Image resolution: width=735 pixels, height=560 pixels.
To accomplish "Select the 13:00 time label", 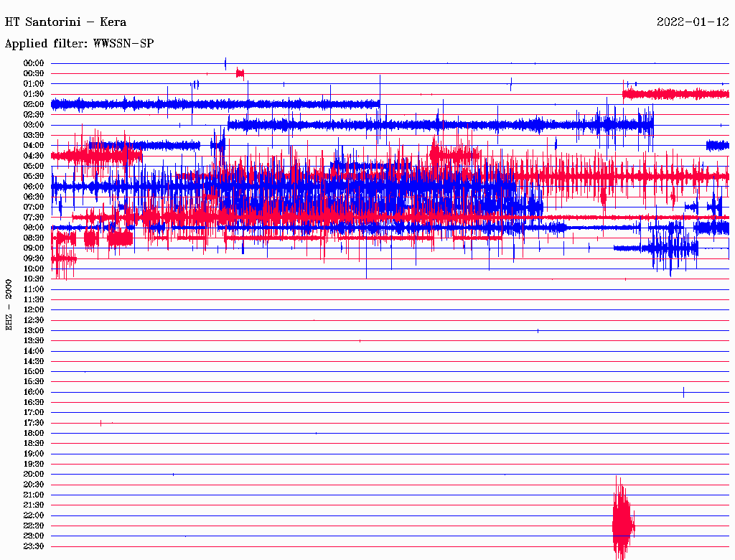I will pyautogui.click(x=34, y=331).
